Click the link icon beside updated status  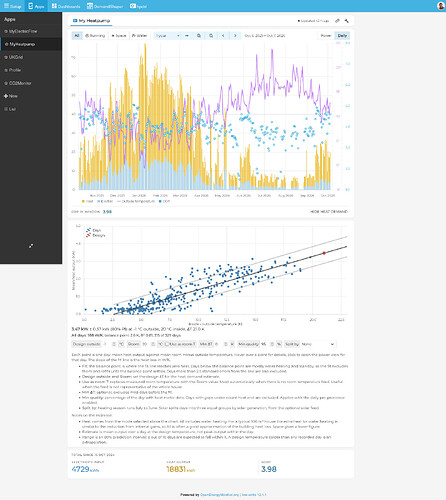tap(337, 21)
